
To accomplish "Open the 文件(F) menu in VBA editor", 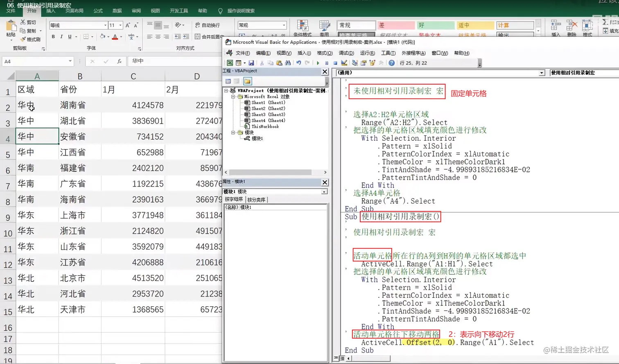I will coord(243,53).
